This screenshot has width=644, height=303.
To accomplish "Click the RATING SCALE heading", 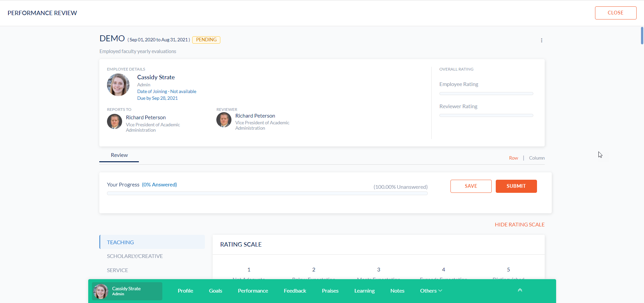I will (241, 245).
